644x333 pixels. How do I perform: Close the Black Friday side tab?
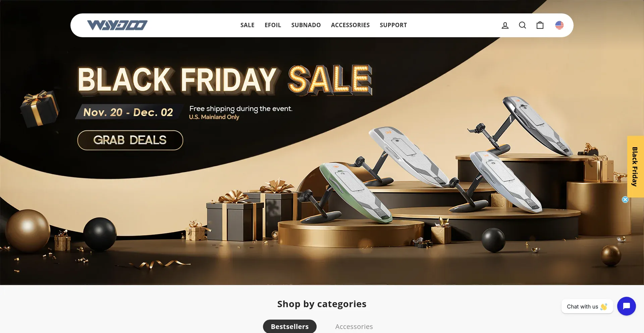click(x=625, y=200)
